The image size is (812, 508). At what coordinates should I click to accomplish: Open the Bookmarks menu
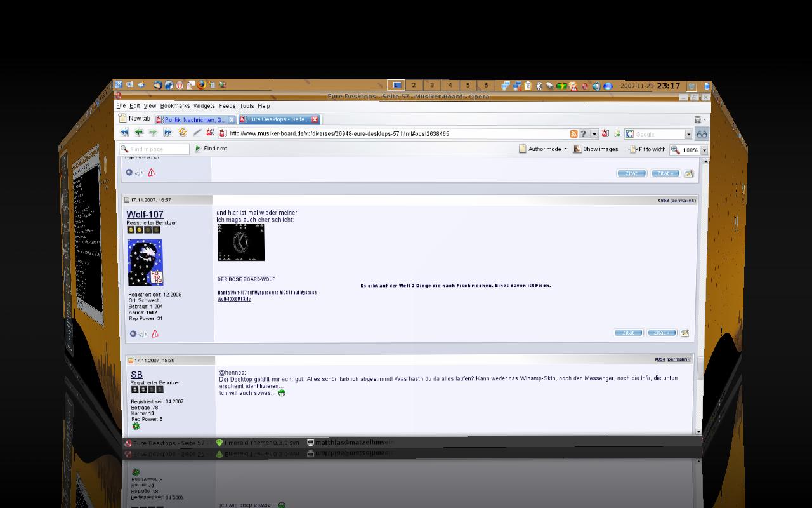pyautogui.click(x=175, y=106)
